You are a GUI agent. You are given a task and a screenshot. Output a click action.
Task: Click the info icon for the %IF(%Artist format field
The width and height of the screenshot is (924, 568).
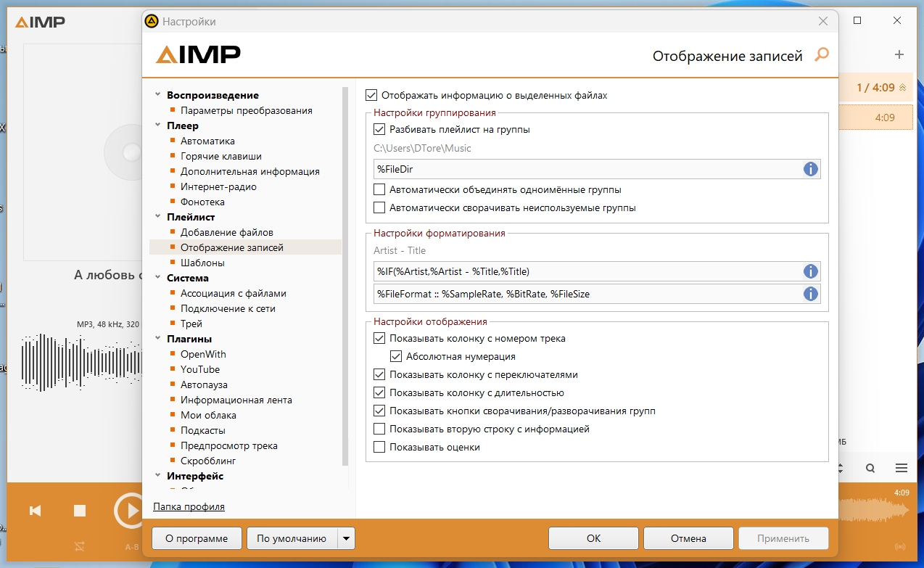(x=811, y=271)
